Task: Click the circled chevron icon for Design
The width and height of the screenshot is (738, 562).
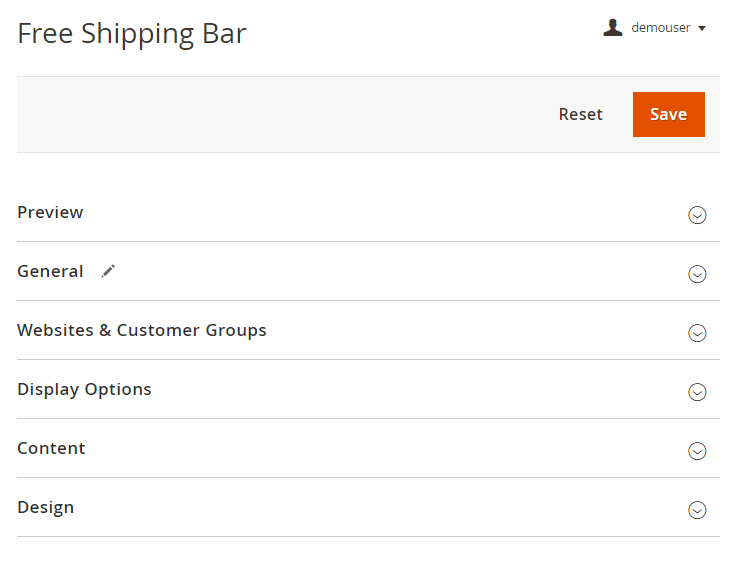Action: pos(697,510)
